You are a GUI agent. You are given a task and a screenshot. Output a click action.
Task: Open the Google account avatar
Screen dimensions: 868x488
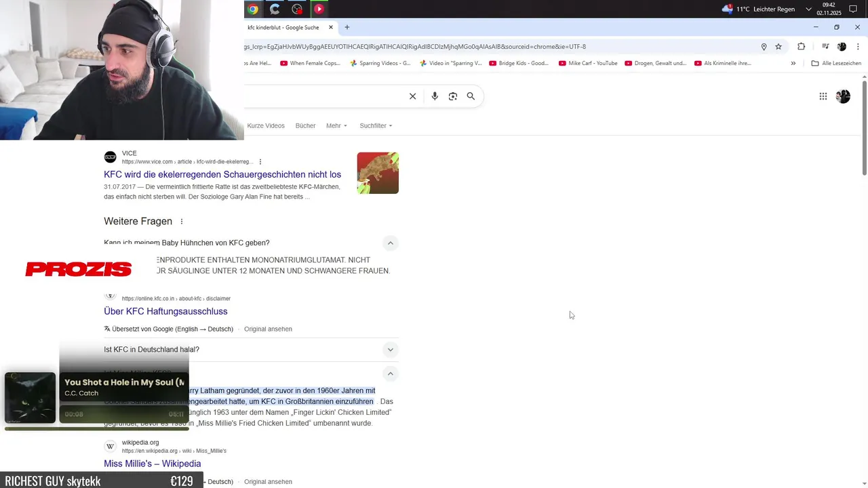tap(843, 96)
